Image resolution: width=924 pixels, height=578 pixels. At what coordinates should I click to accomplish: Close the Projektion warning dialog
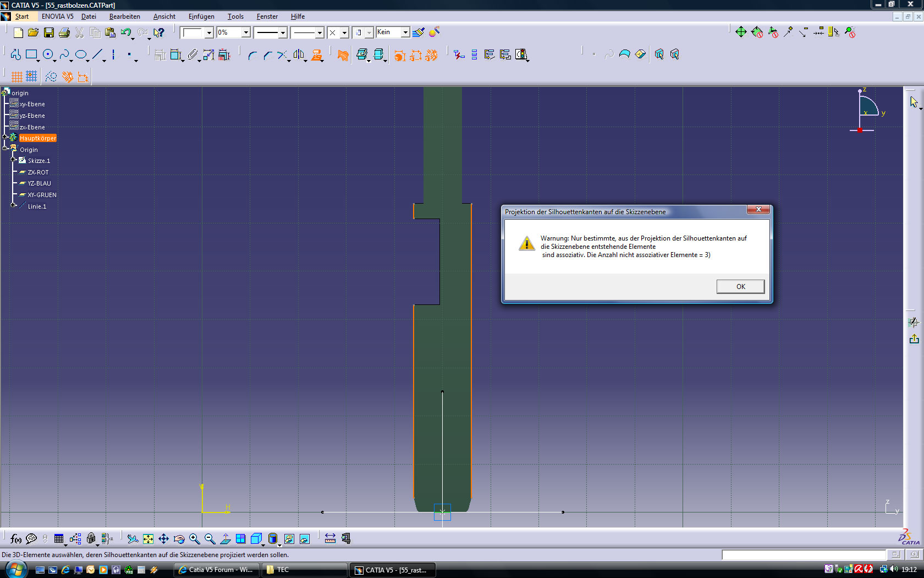tap(758, 209)
